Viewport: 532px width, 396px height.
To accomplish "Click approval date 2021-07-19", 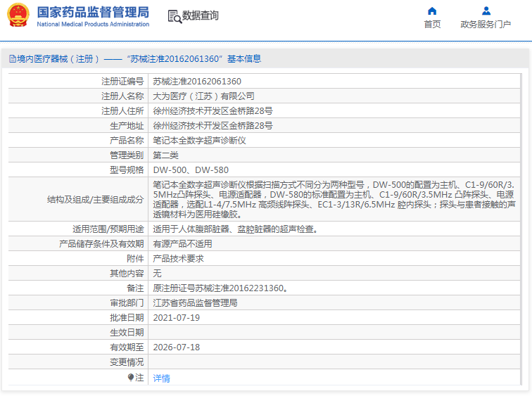I will (x=177, y=318).
